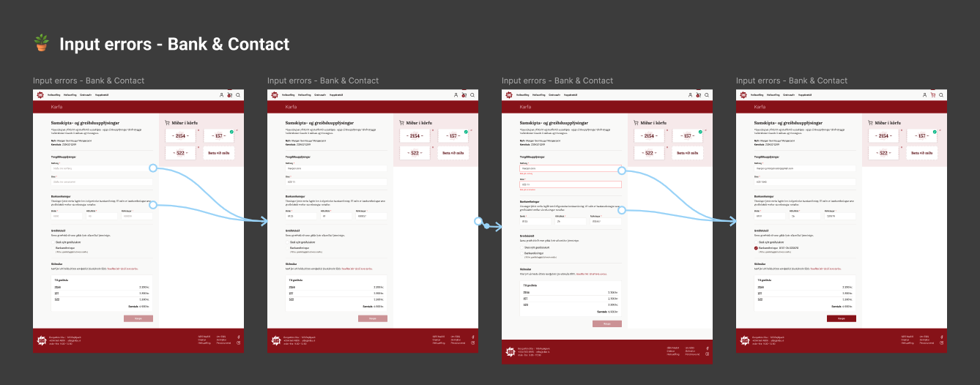Click cart icon beside 'Miðar í körfu' in first frame

[168, 123]
